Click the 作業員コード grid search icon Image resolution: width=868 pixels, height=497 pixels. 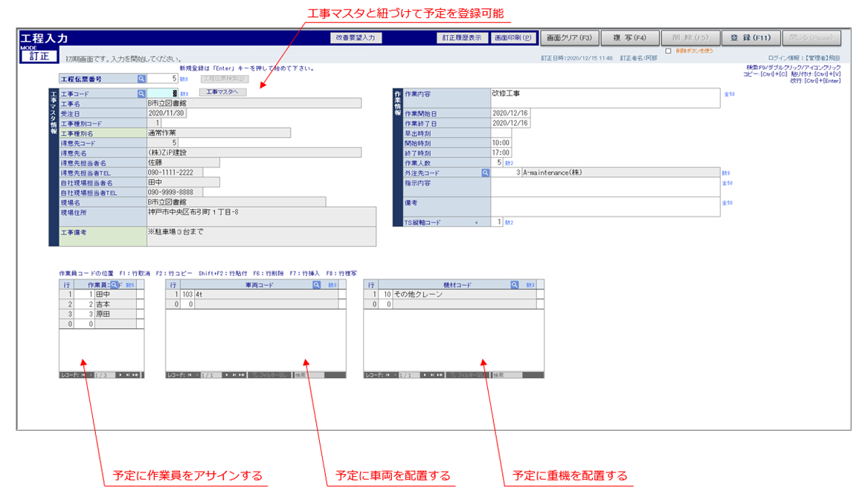114,285
